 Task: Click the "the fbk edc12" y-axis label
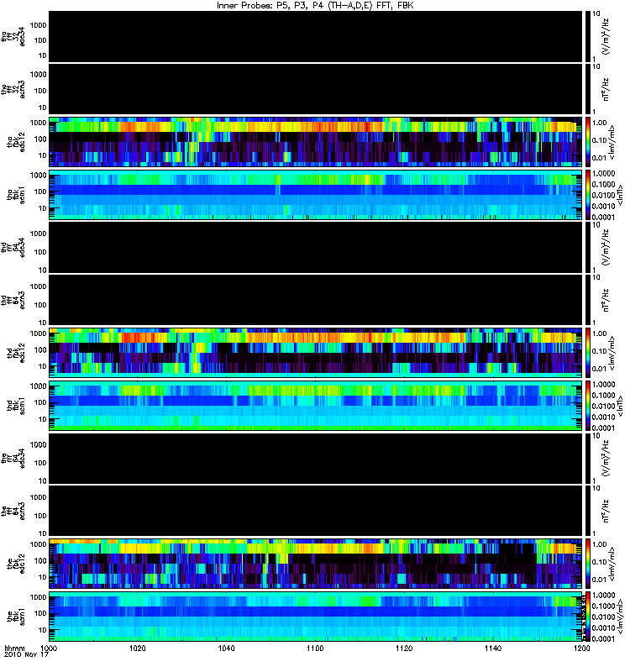click(16, 564)
